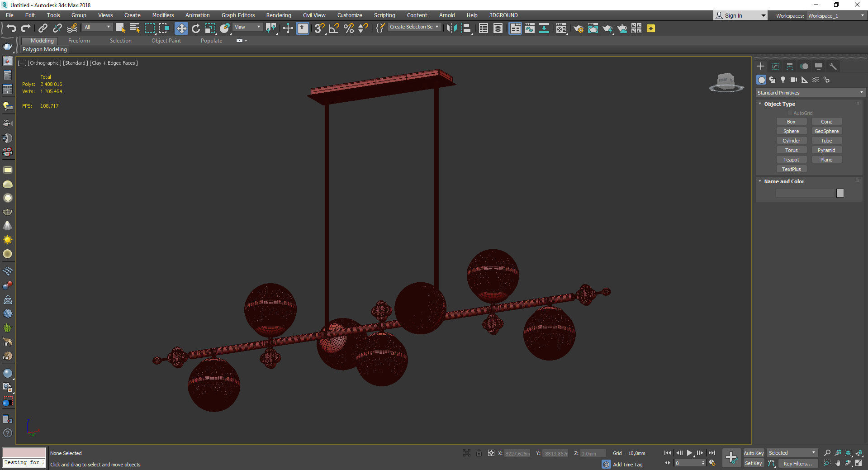The image size is (868, 470).
Task: Activate the Select Object tool
Action: (120, 28)
